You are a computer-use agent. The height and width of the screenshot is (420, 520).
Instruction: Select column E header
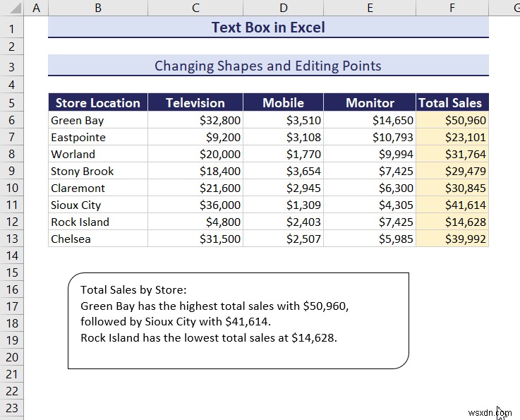370,8
